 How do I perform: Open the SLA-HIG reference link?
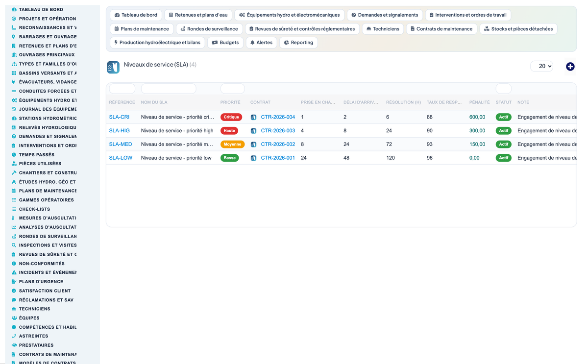pos(120,131)
